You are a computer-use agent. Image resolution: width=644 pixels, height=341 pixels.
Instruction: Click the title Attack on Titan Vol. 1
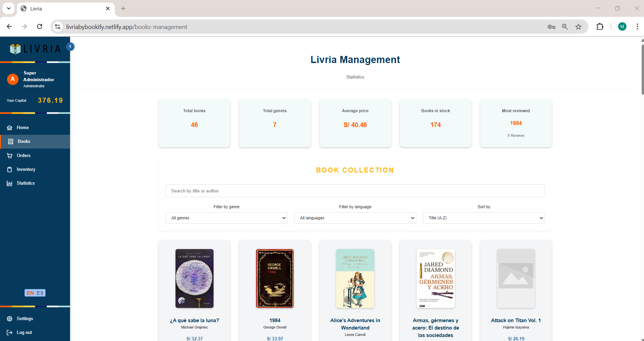point(516,320)
